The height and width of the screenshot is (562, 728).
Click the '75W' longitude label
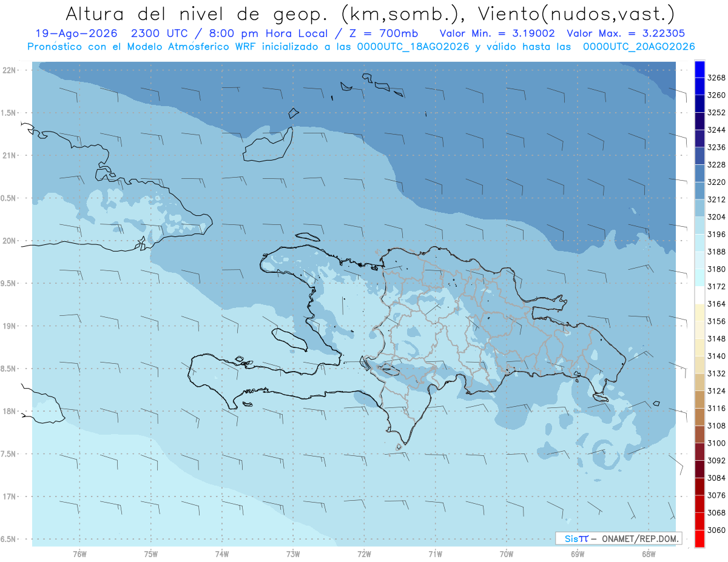151,554
